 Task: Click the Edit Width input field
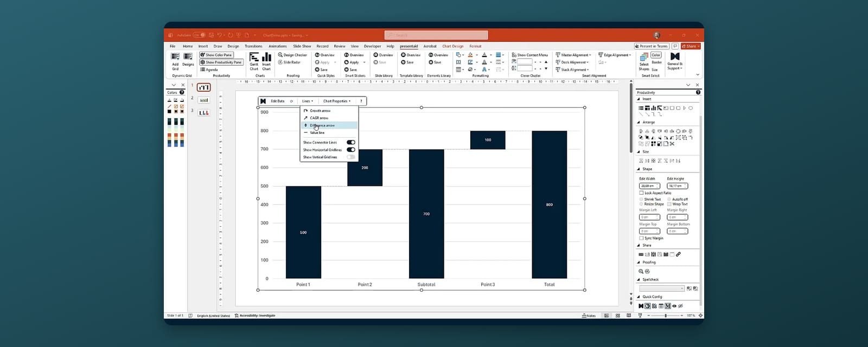[649, 186]
